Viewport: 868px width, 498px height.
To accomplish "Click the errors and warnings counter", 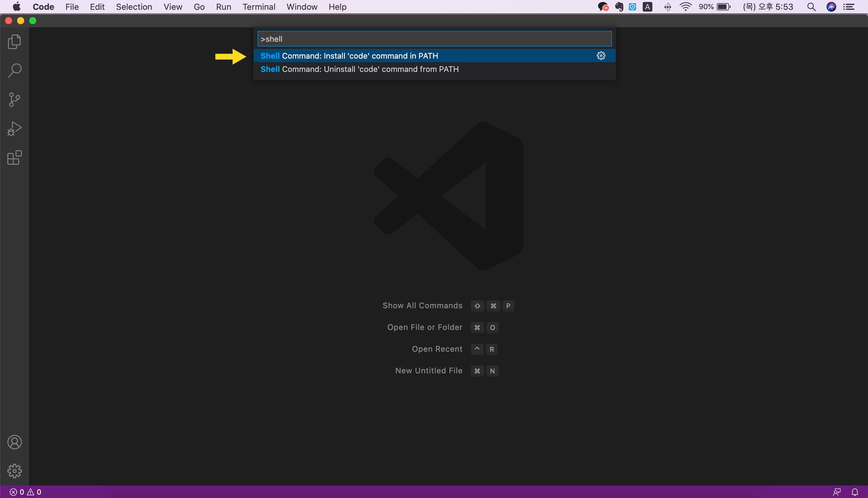I will coord(25,492).
